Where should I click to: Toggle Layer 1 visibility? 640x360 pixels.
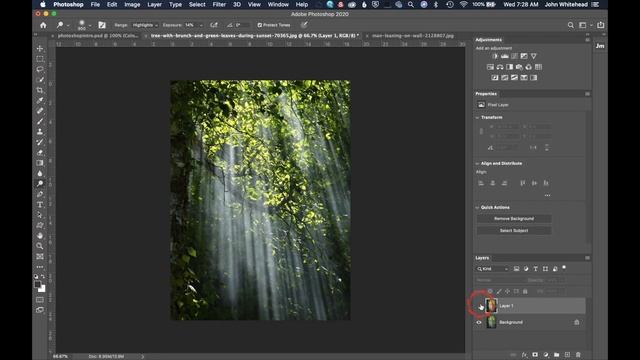[479, 306]
